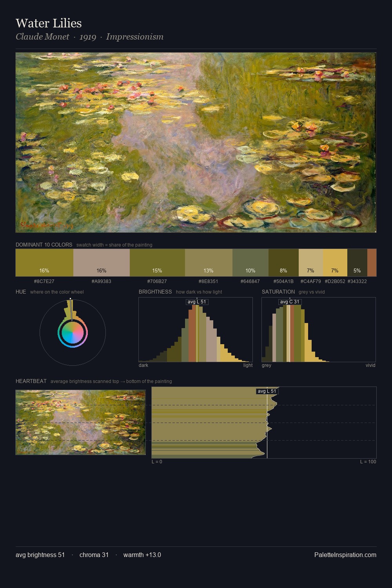392x588 pixels.
Task: Click the '#8E8351' hex code text
Action: click(x=209, y=281)
